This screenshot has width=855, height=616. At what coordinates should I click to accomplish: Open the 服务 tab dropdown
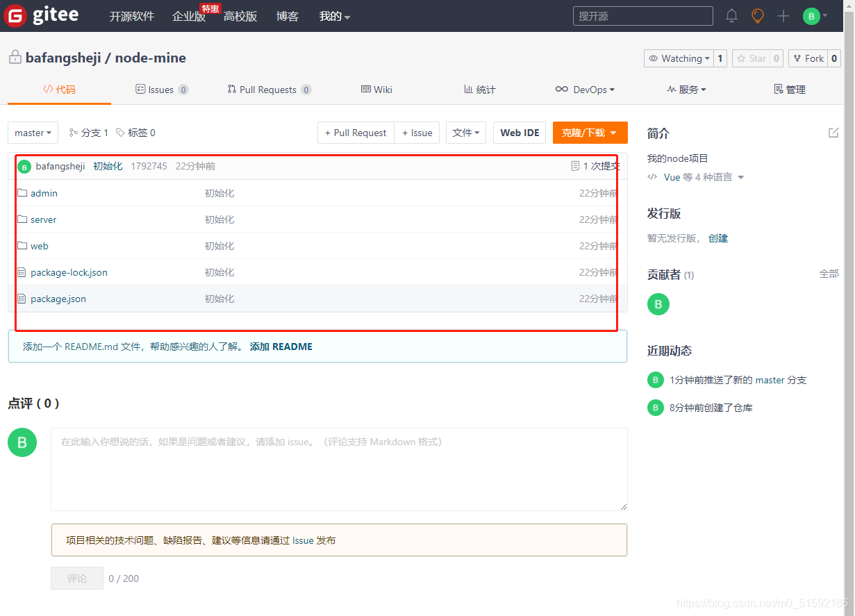point(686,90)
